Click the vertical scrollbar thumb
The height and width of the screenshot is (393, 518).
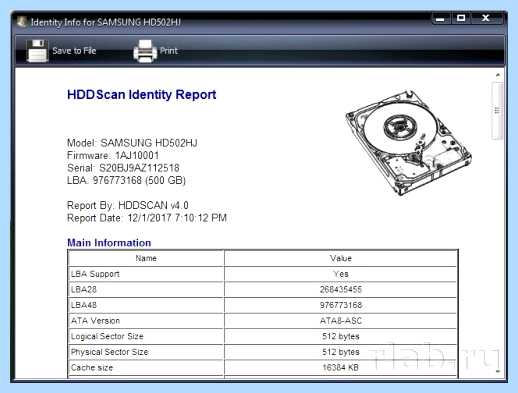(497, 111)
